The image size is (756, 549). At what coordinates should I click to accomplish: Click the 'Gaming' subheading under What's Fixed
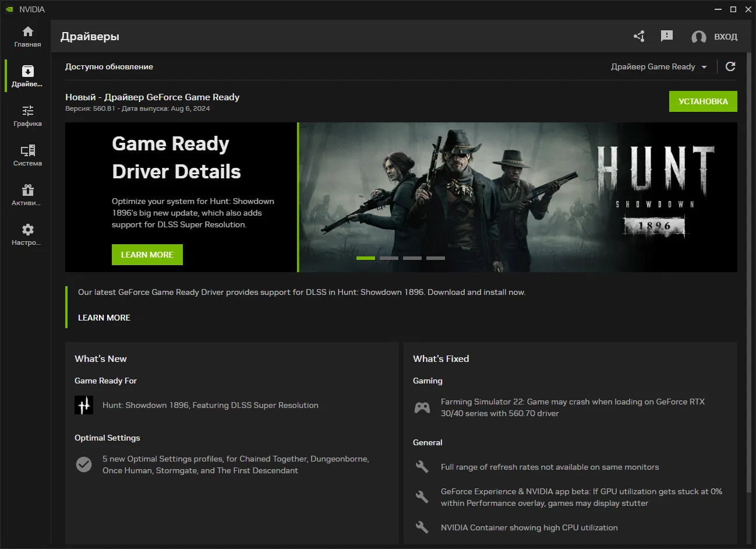(428, 381)
